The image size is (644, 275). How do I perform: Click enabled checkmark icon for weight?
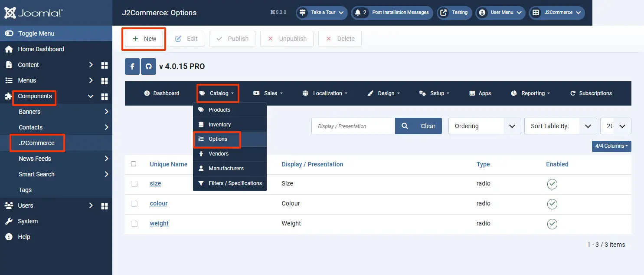coord(552,224)
